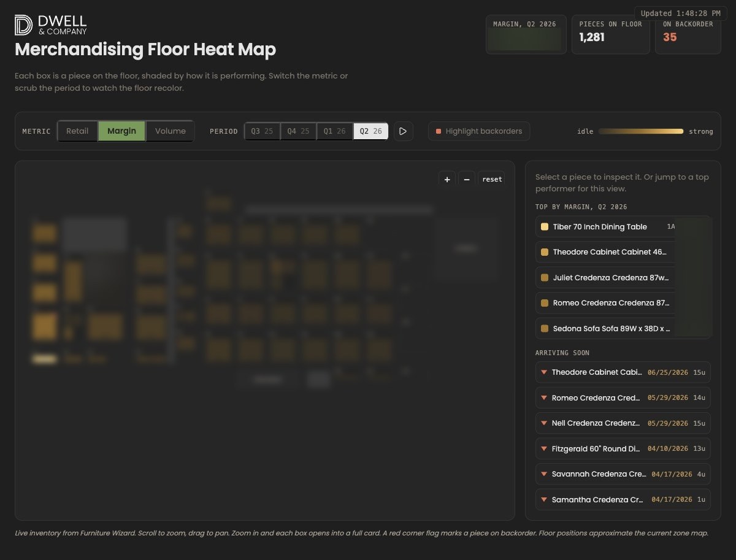The height and width of the screenshot is (560, 736).
Task: Click the idle-to-strong color legend bar
Action: click(x=641, y=131)
